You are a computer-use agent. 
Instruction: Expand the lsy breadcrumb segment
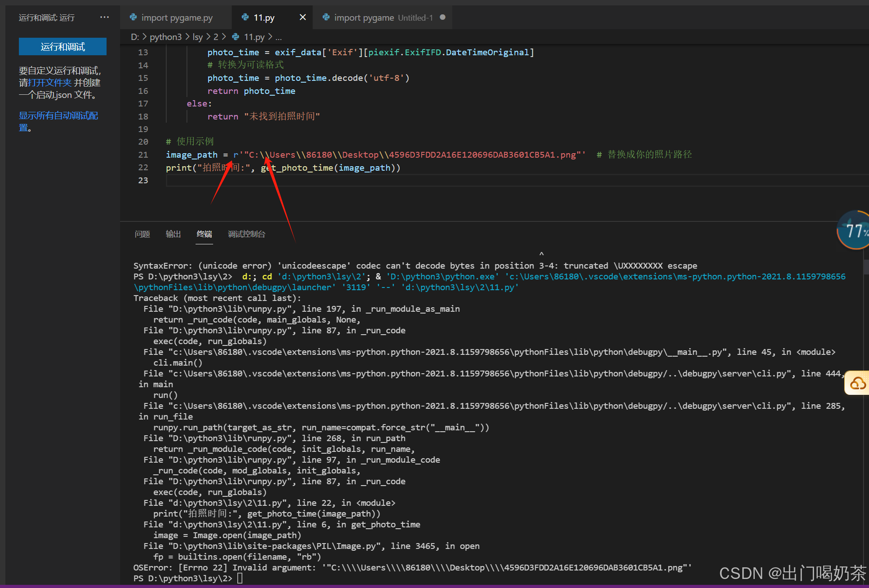[x=197, y=37]
